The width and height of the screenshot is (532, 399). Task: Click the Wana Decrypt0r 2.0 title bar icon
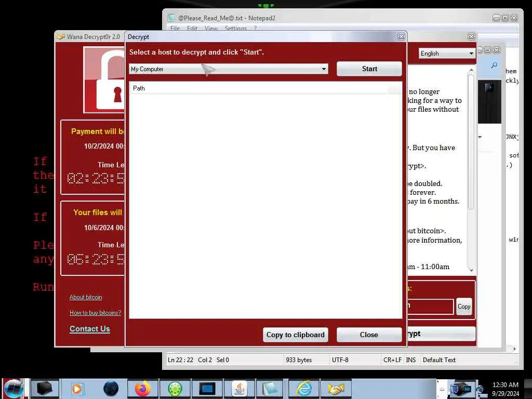[60, 37]
